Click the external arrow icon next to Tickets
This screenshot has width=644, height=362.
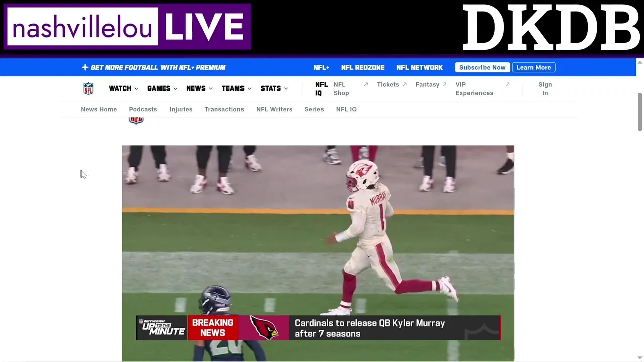pyautogui.click(x=405, y=84)
